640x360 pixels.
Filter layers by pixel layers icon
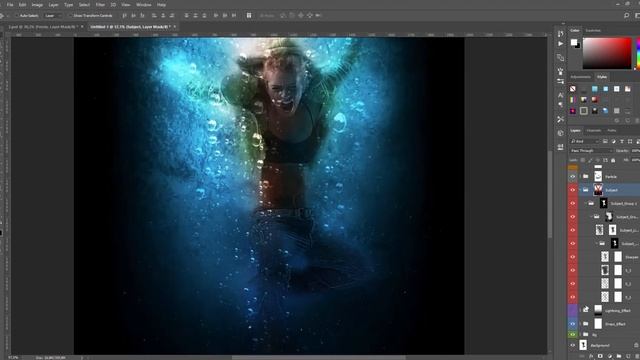[x=605, y=141]
